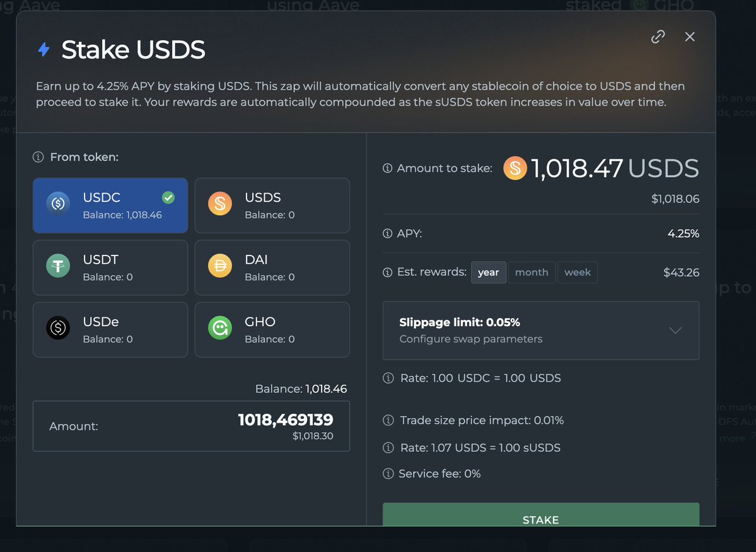The height and width of the screenshot is (552, 756).
Task: Click the info icon next to APY
Action: (x=388, y=234)
